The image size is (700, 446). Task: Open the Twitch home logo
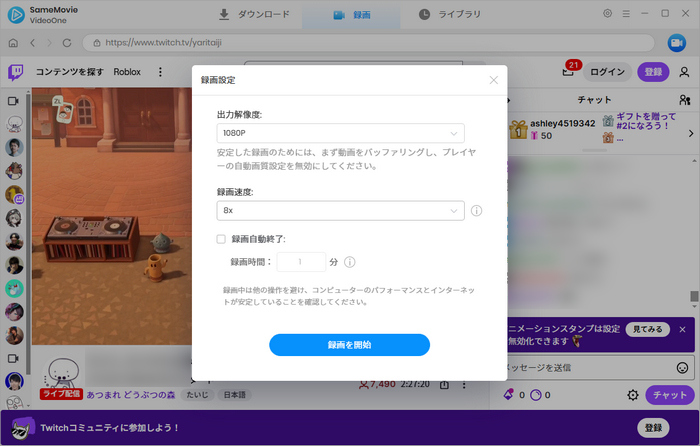pos(16,72)
